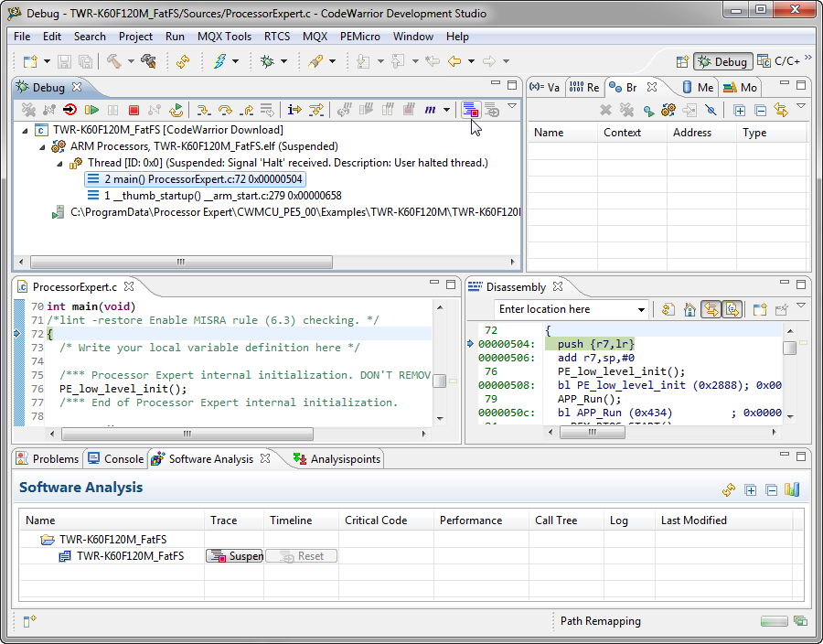823x644 pixels.
Task: Click the green Resume button in Debug toolbar
Action: pos(91,110)
